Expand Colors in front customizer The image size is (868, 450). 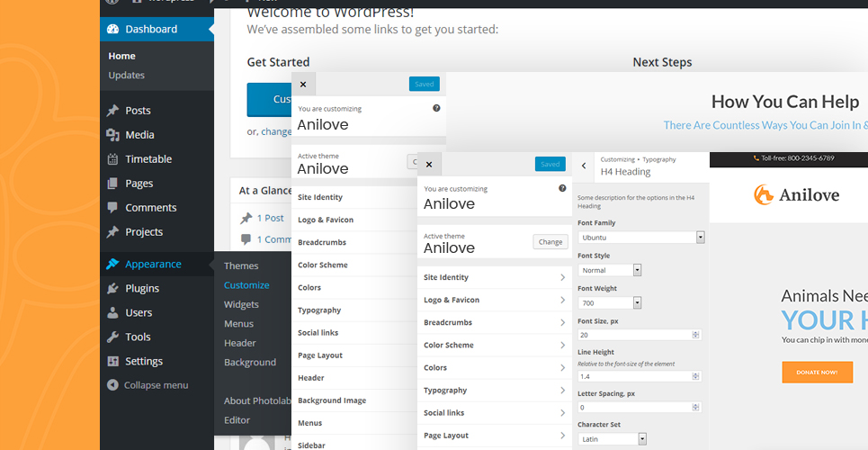495,367
